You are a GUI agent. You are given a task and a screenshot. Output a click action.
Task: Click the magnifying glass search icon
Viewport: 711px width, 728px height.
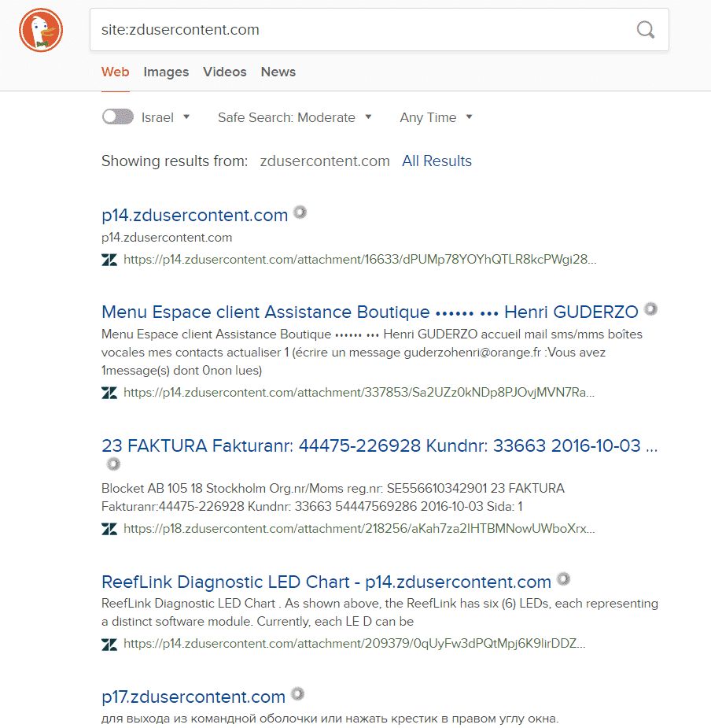(x=645, y=30)
